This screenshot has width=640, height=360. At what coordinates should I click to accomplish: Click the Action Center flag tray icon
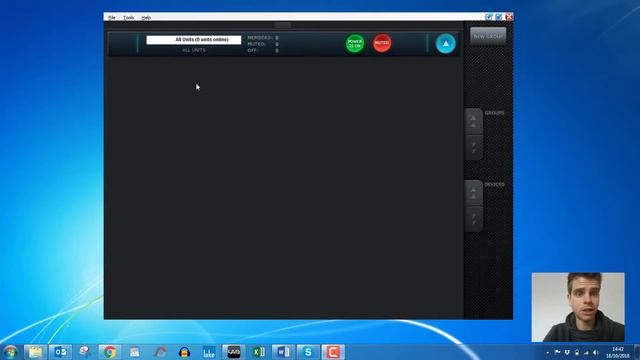(x=557, y=352)
